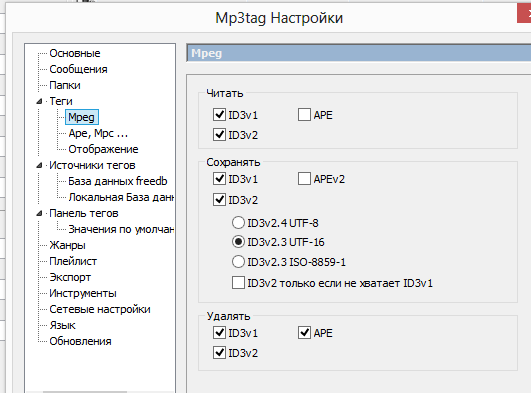531x393 pixels.
Task: Click the Mpeg section header bar
Action: pos(359,53)
